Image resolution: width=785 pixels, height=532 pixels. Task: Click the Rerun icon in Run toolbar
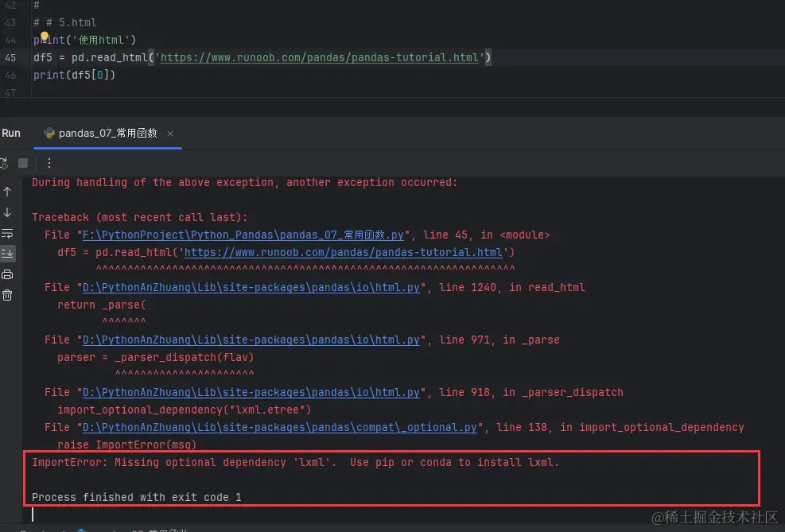(x=4, y=163)
